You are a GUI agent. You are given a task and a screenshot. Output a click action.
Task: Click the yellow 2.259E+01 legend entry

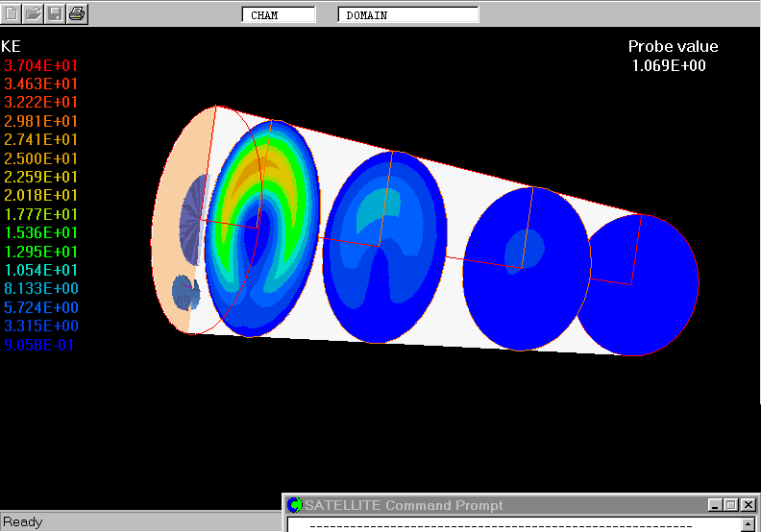click(x=41, y=178)
